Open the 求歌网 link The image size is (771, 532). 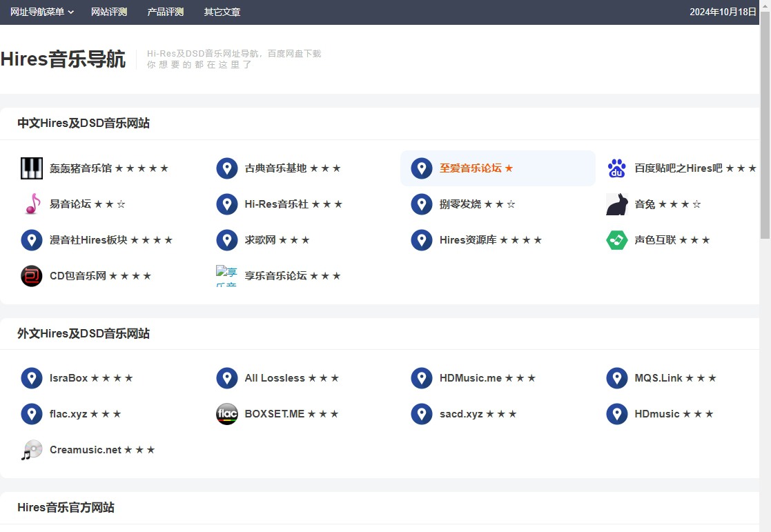[277, 240]
